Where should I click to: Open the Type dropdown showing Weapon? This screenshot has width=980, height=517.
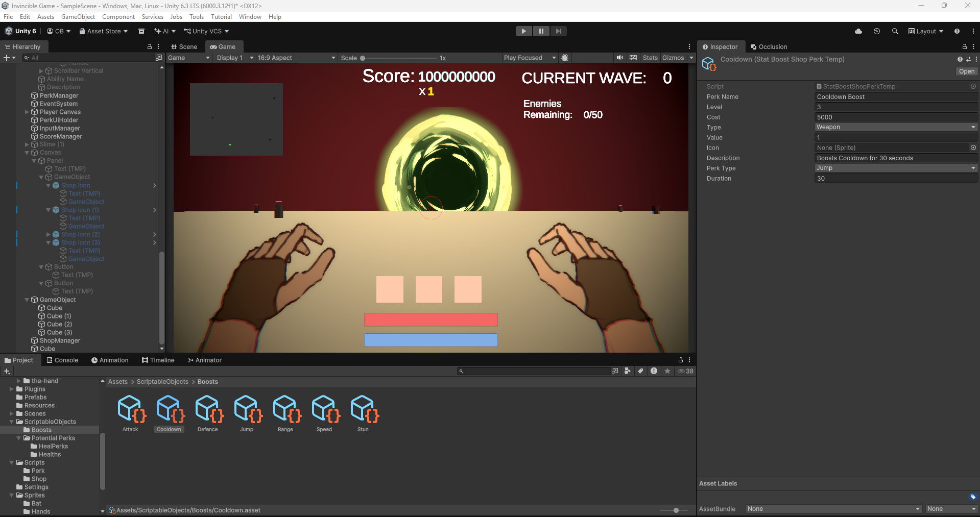pos(896,127)
